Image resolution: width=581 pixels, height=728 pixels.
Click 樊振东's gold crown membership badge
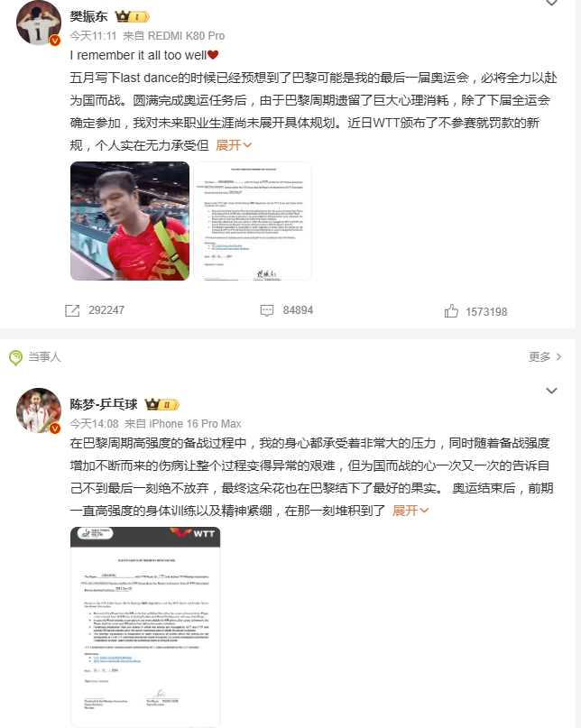pyautogui.click(x=132, y=17)
